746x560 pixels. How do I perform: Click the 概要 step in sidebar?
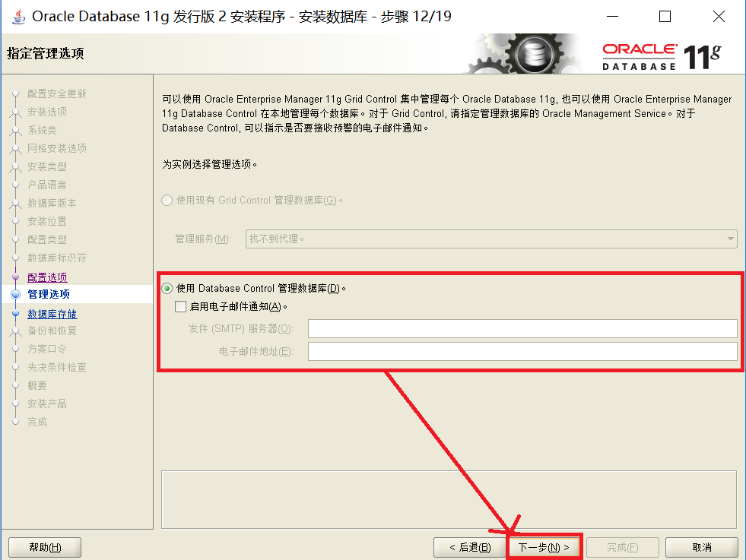pos(37,385)
